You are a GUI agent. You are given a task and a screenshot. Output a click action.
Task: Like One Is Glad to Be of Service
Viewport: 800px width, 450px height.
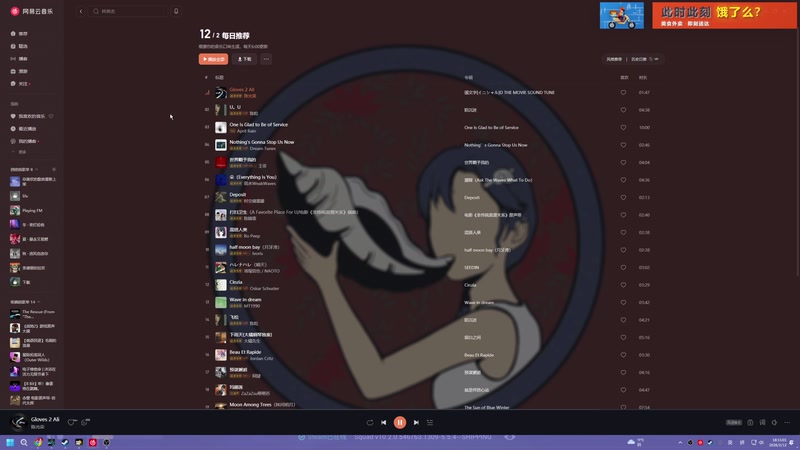coord(623,128)
